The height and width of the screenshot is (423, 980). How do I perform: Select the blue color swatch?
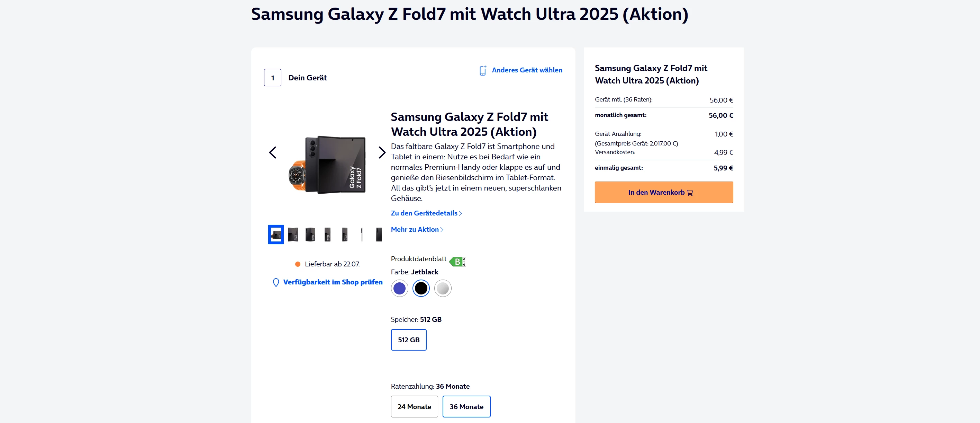click(x=399, y=288)
